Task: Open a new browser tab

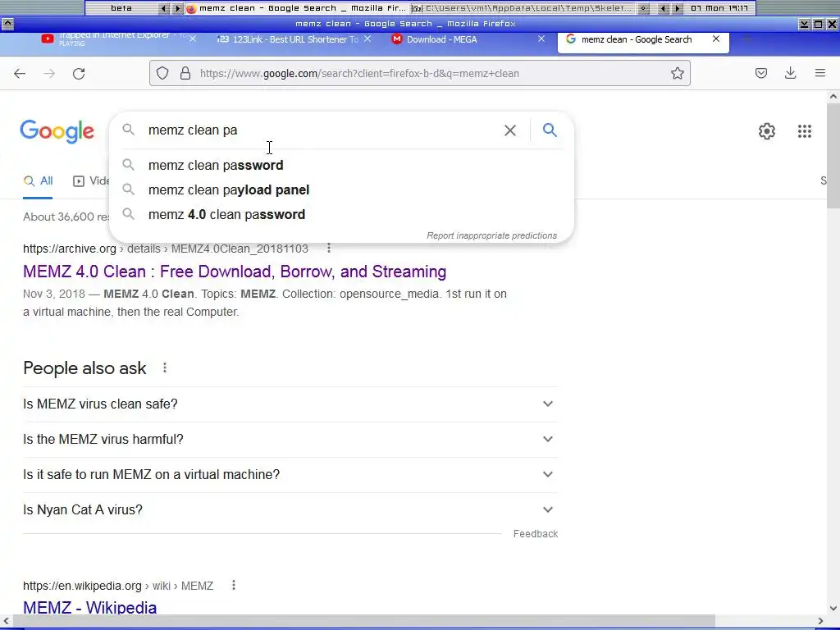Action: pos(746,39)
